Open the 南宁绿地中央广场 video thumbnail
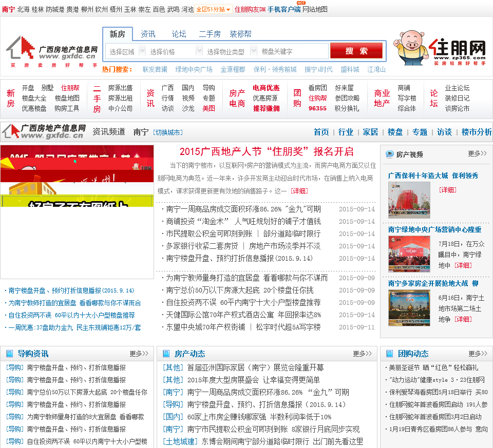The width and height of the screenshot is (493, 448). tap(409, 254)
